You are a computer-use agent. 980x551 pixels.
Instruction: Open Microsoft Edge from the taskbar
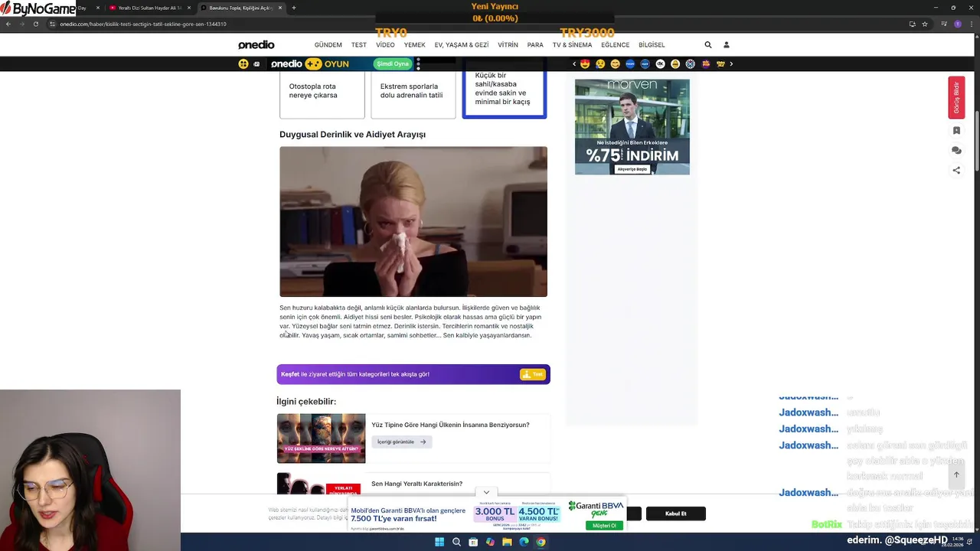point(524,542)
